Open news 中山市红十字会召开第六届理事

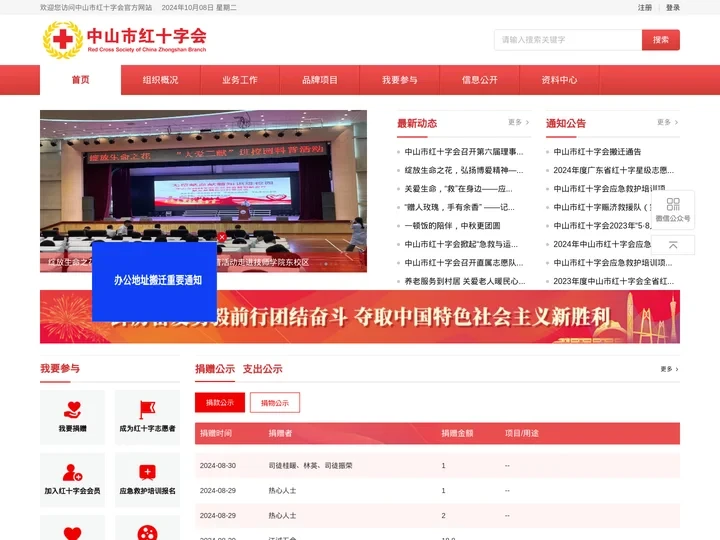click(463, 152)
